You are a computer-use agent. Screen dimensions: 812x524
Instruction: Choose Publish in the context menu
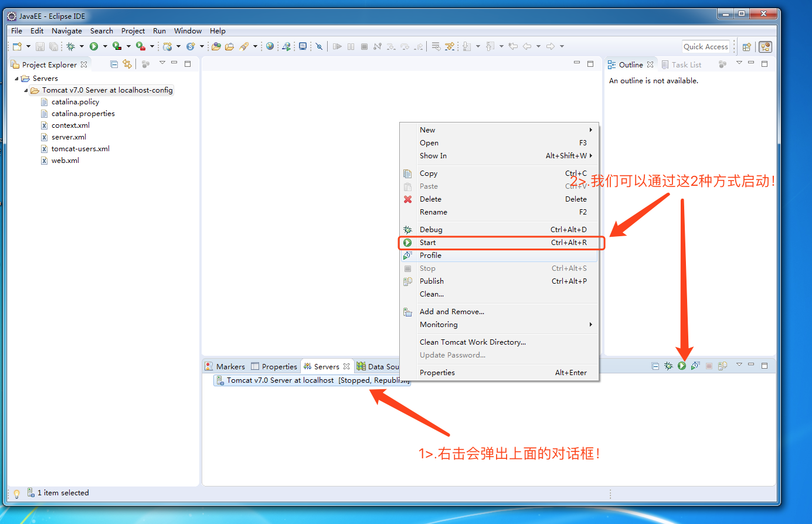499,281
